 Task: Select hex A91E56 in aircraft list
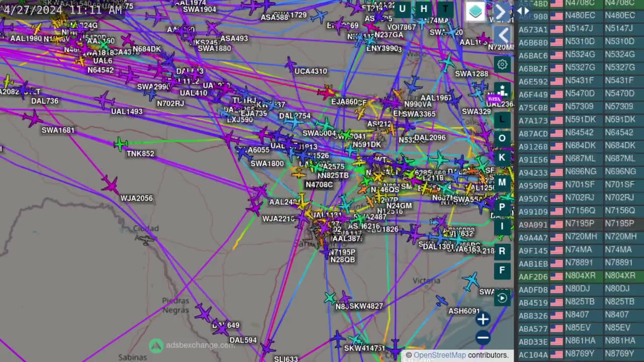click(533, 159)
